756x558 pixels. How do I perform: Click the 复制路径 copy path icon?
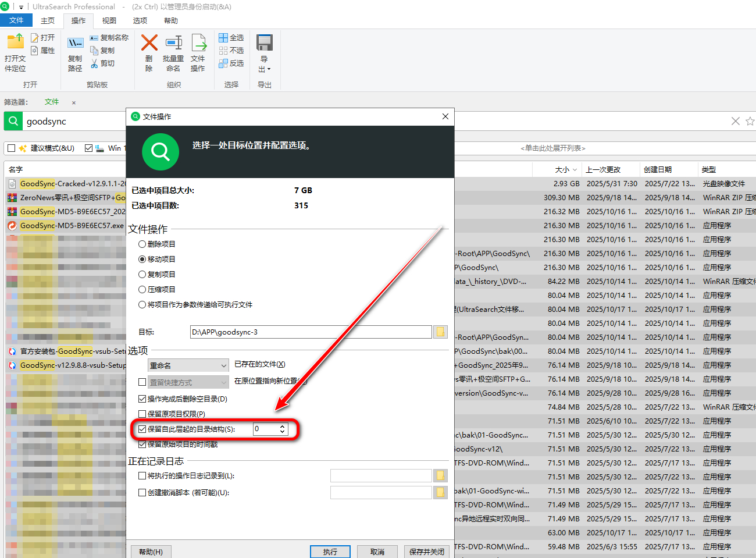[75, 42]
